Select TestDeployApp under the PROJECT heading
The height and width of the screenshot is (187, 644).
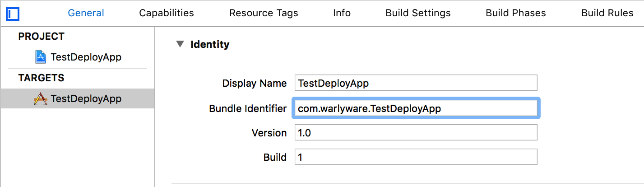[86, 57]
